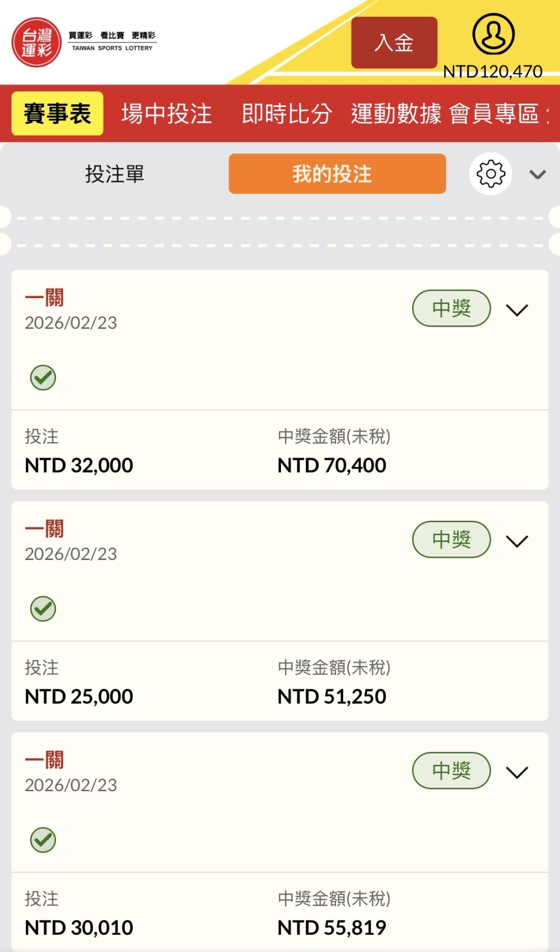
Task: Expand details of the NTD 25,000 bet
Action: (x=517, y=541)
